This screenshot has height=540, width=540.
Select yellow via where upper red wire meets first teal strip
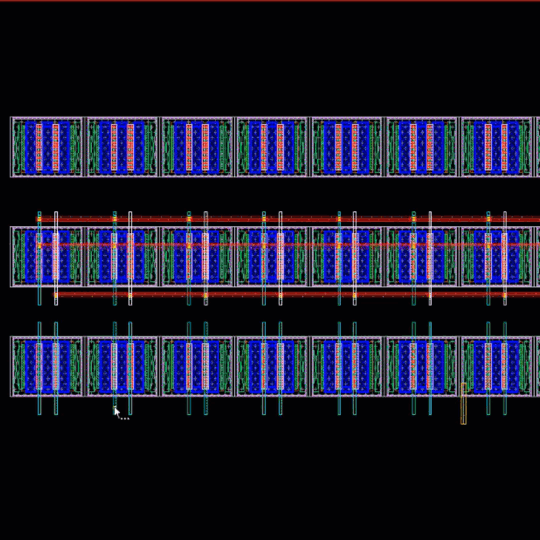(39, 219)
